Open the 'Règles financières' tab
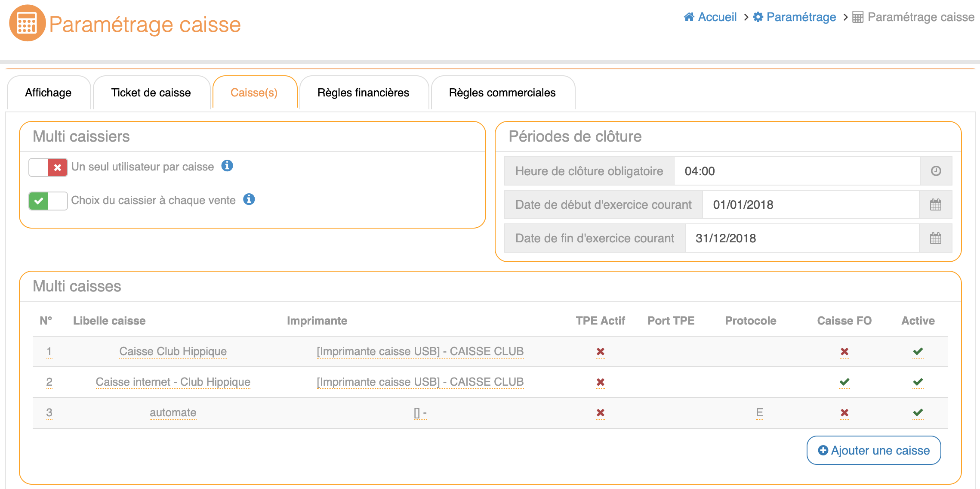Screen dimensions: 980x489 click(363, 93)
